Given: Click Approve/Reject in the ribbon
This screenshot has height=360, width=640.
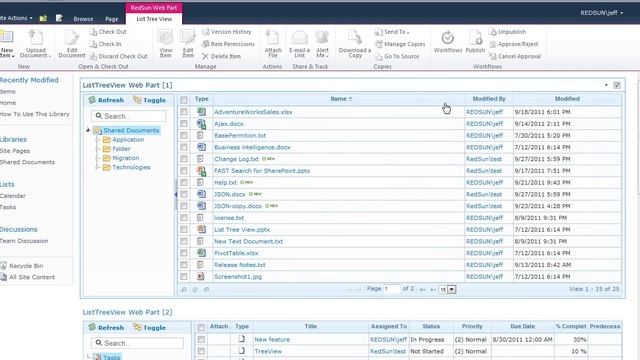Looking at the screenshot, I should 513,44.
